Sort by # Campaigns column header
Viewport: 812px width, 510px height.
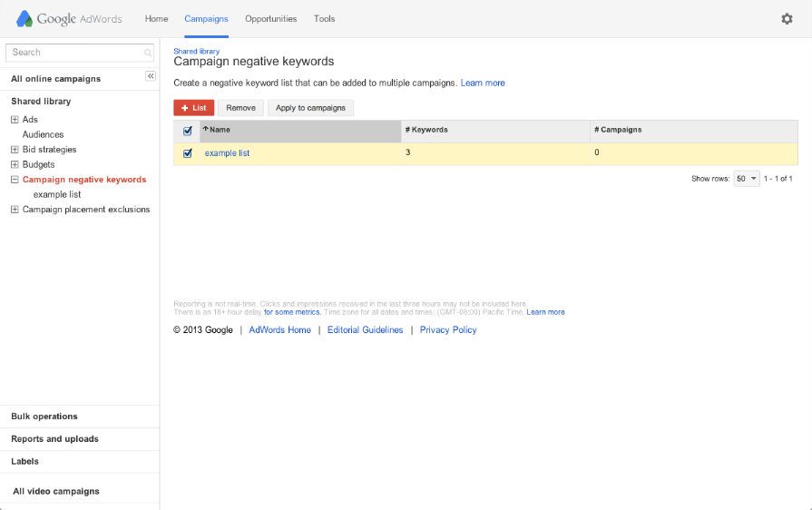tap(694, 131)
